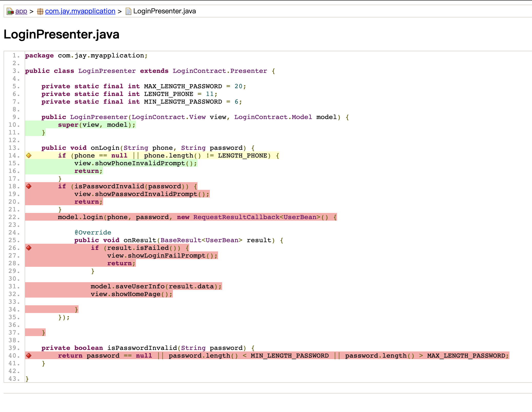The width and height of the screenshot is (532, 412).
Task: Click red diamond marker on line 40
Action: [x=29, y=356]
